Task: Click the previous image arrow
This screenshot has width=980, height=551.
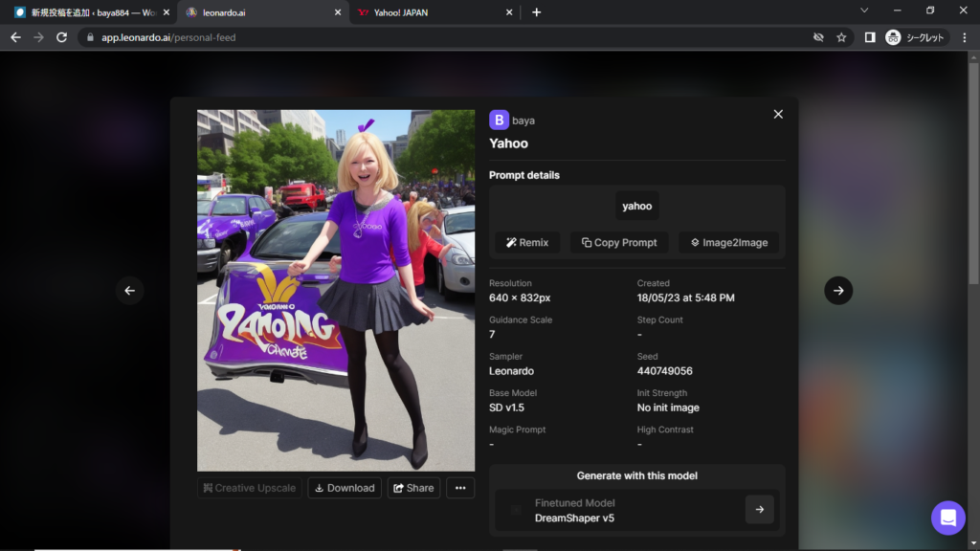Action: [x=130, y=291]
